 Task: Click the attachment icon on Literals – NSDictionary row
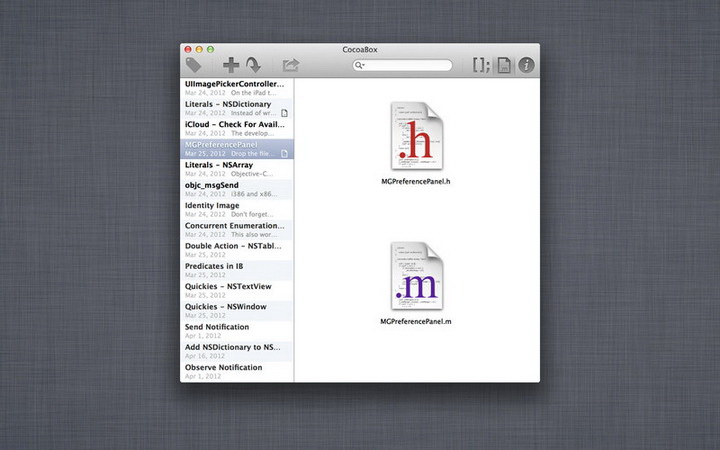[284, 113]
